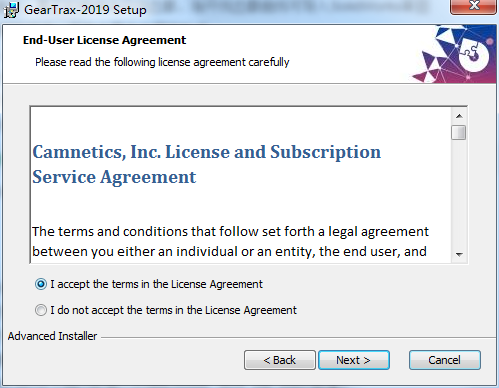
Task: Select I do not accept the terms option
Action: [x=41, y=310]
